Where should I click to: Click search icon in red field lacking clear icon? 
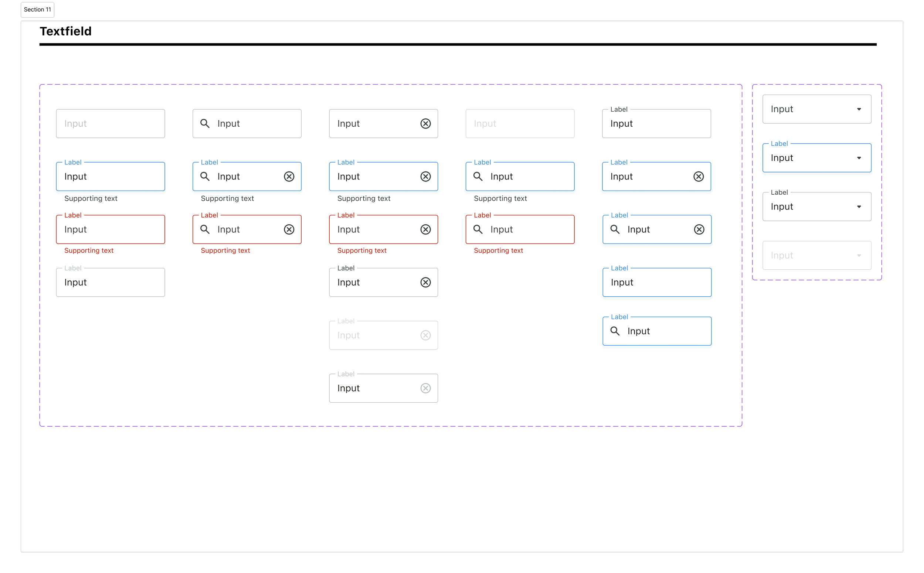click(x=478, y=229)
